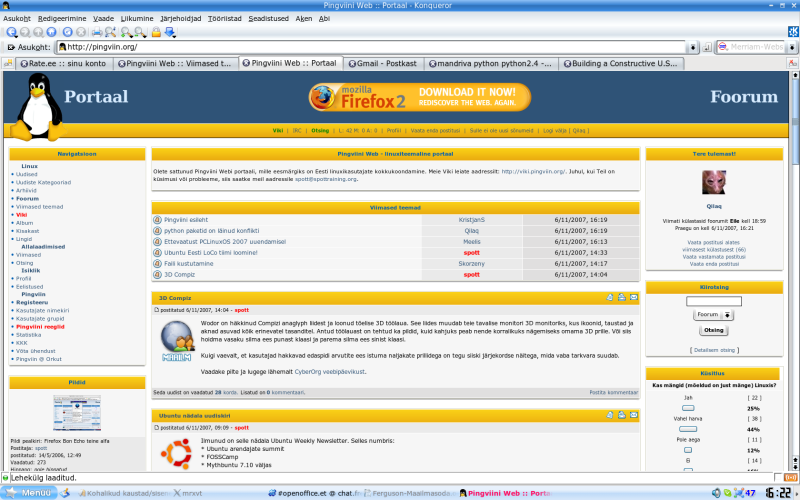Click the Kristjan5 author name
The height and width of the screenshot is (500, 800).
[471, 220]
